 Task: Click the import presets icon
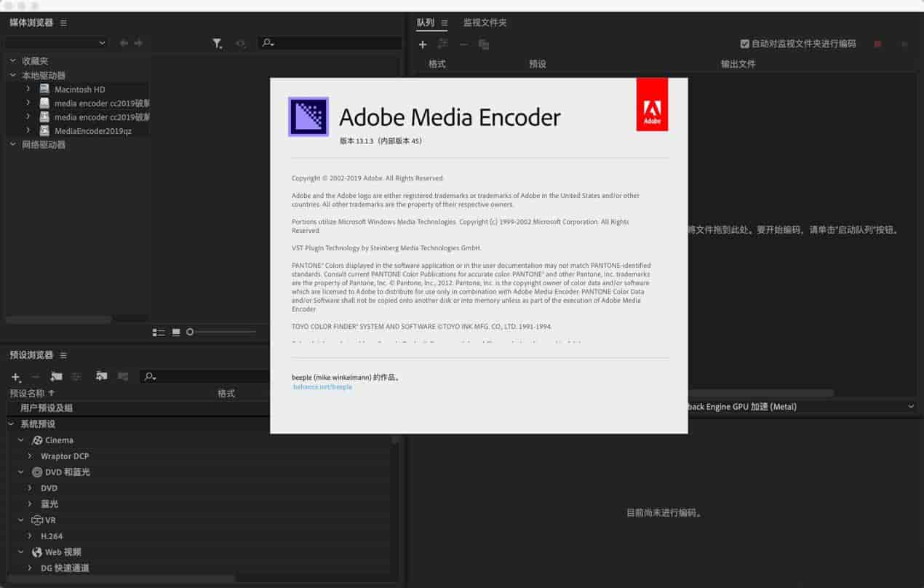coord(101,377)
